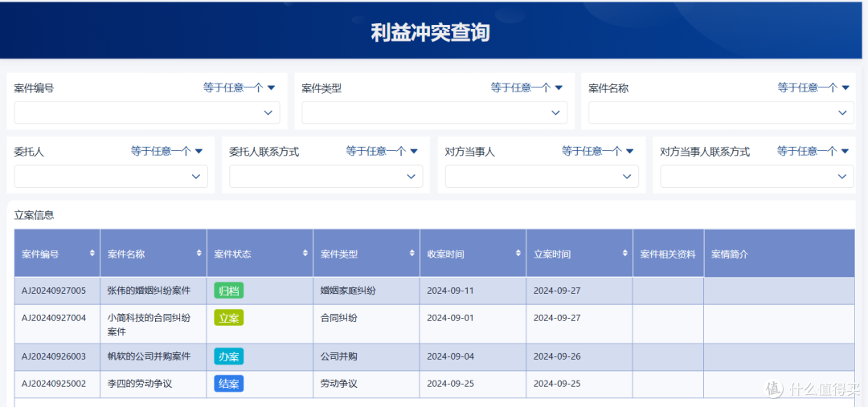Click case type cell 劳动争议

coord(339,383)
